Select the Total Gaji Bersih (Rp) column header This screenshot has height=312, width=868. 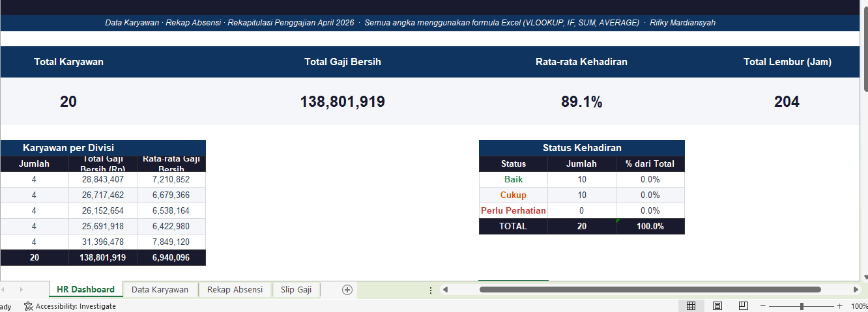[103, 163]
